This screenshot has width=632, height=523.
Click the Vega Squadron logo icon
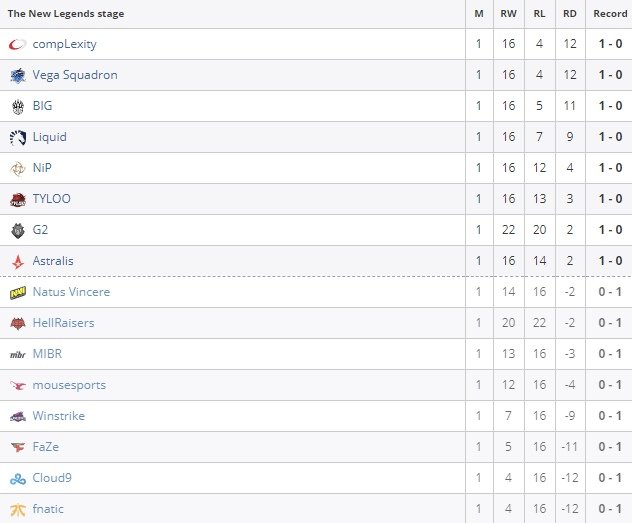pyautogui.click(x=18, y=75)
